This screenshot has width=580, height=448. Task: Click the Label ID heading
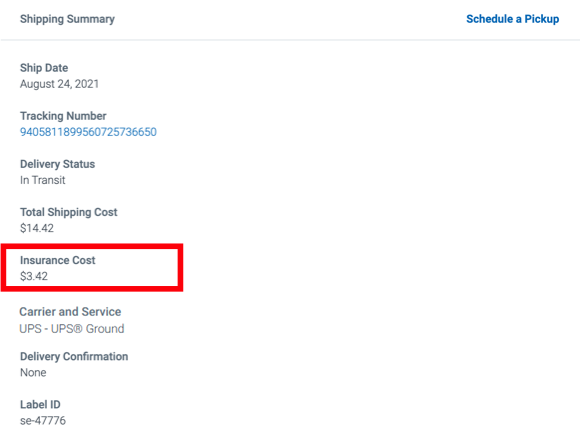[40, 405]
